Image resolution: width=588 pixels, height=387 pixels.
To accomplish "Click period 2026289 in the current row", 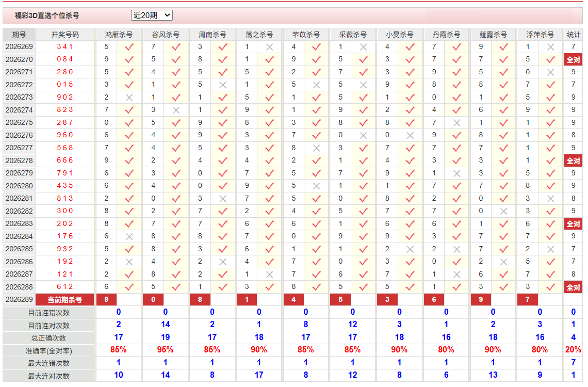I will pos(19,300).
